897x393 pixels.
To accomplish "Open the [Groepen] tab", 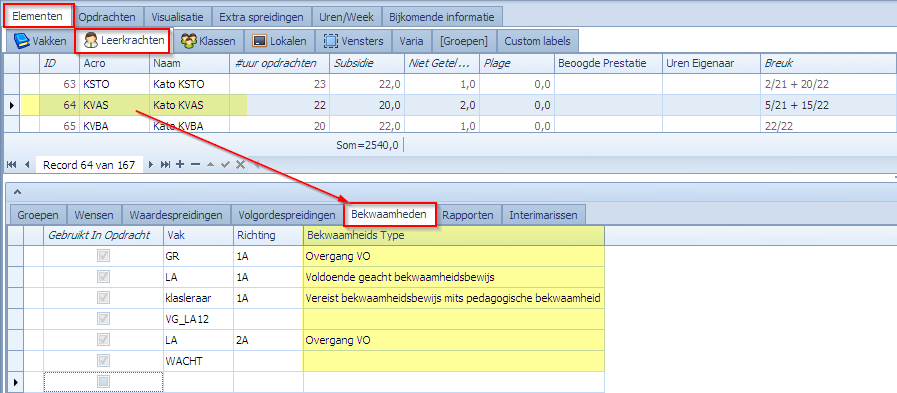I will point(463,41).
